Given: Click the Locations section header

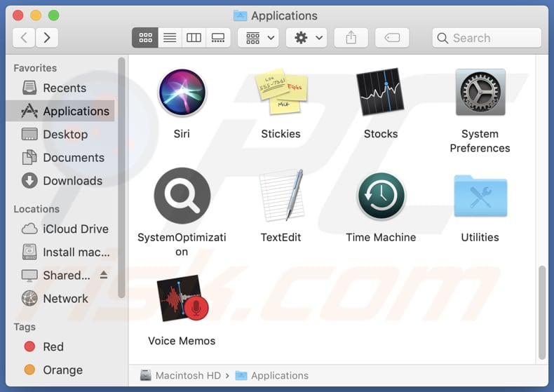Looking at the screenshot, I should pos(36,209).
